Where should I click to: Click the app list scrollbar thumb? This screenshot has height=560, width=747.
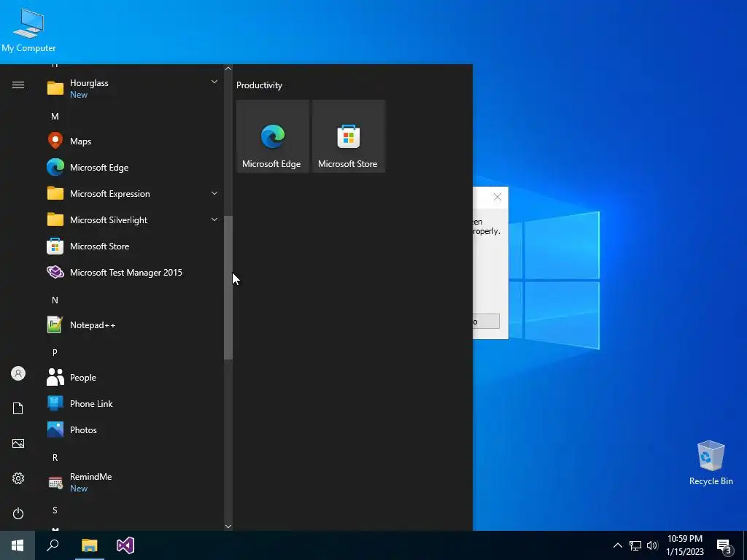click(228, 287)
